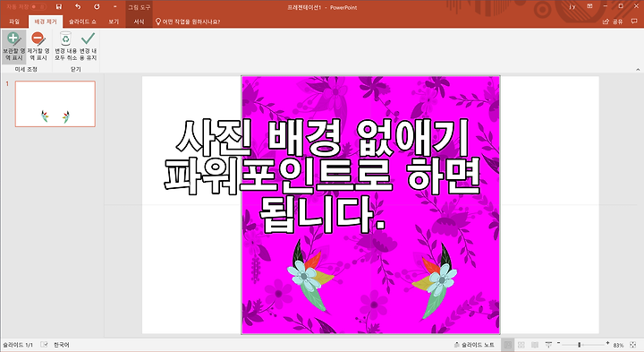
Task: Select the Mark Areas to Keep tool
Action: point(14,47)
